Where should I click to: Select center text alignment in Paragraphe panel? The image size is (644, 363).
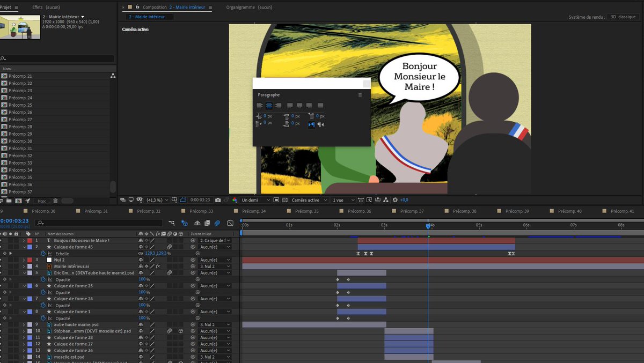pos(269,106)
